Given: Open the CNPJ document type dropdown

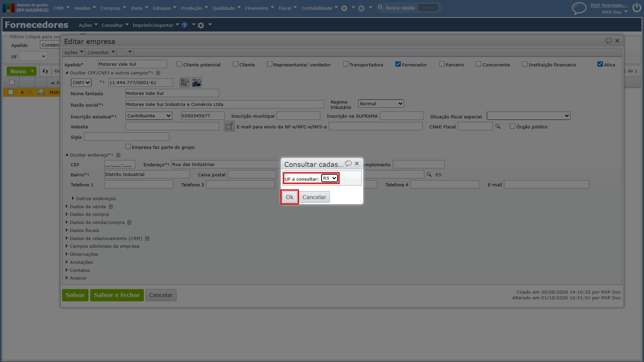Looking at the screenshot, I should [81, 82].
